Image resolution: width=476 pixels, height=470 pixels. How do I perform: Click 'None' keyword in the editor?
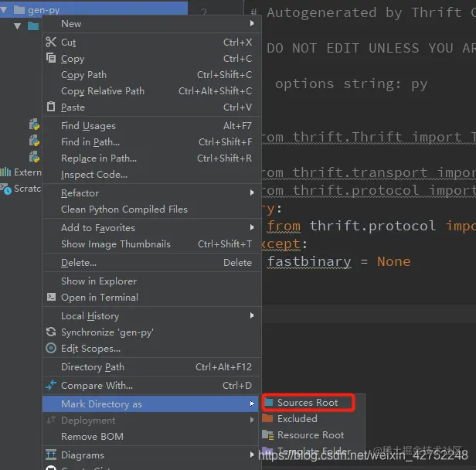point(394,261)
